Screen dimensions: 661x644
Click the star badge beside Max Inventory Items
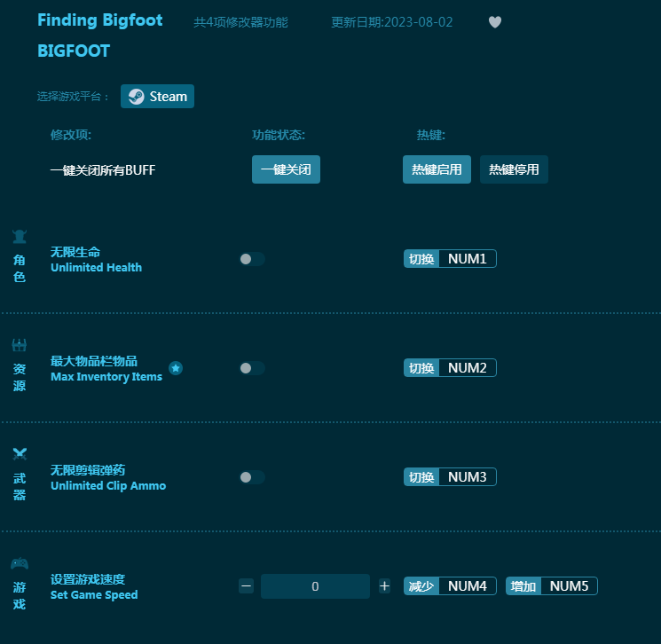(x=176, y=368)
